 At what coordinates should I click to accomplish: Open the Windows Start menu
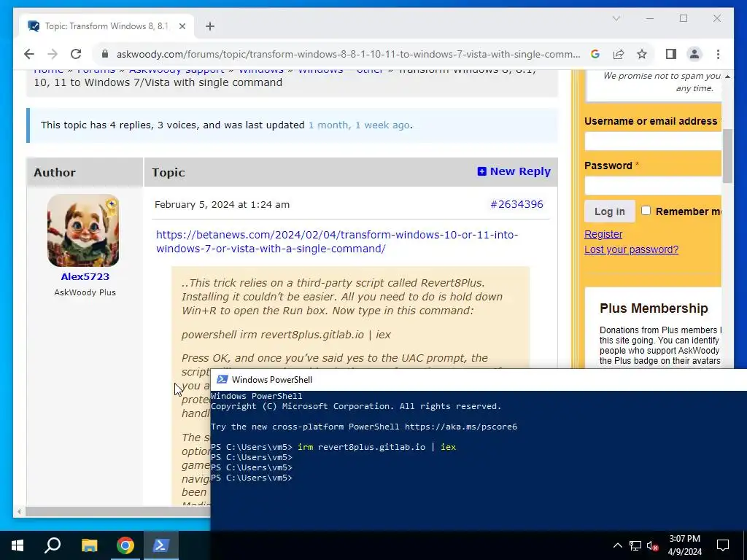click(x=18, y=545)
